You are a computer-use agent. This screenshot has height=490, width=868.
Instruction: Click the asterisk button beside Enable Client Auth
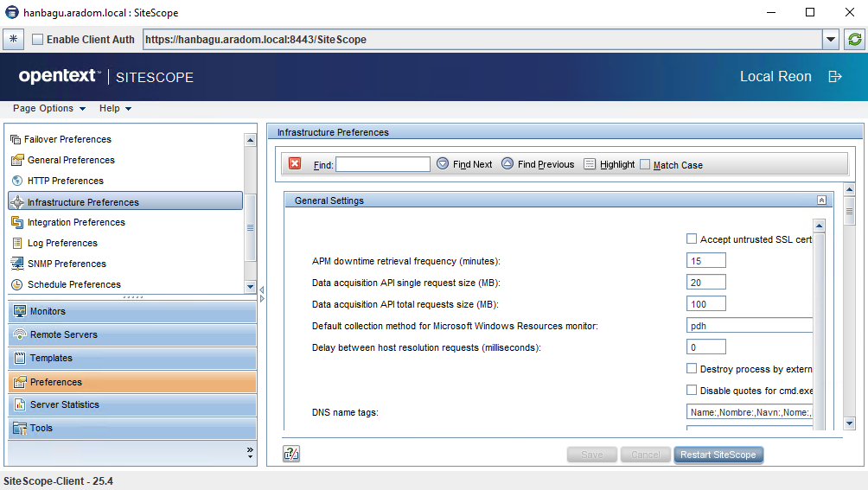click(13, 39)
